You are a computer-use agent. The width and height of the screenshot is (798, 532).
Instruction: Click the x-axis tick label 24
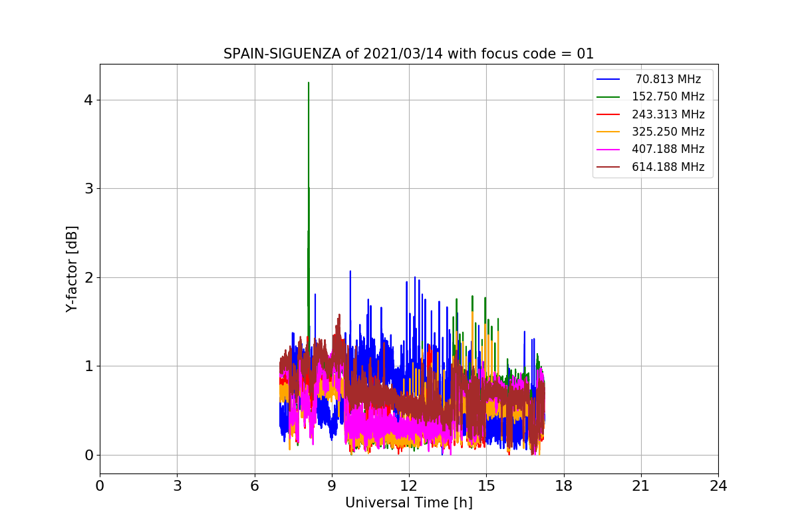click(718, 486)
